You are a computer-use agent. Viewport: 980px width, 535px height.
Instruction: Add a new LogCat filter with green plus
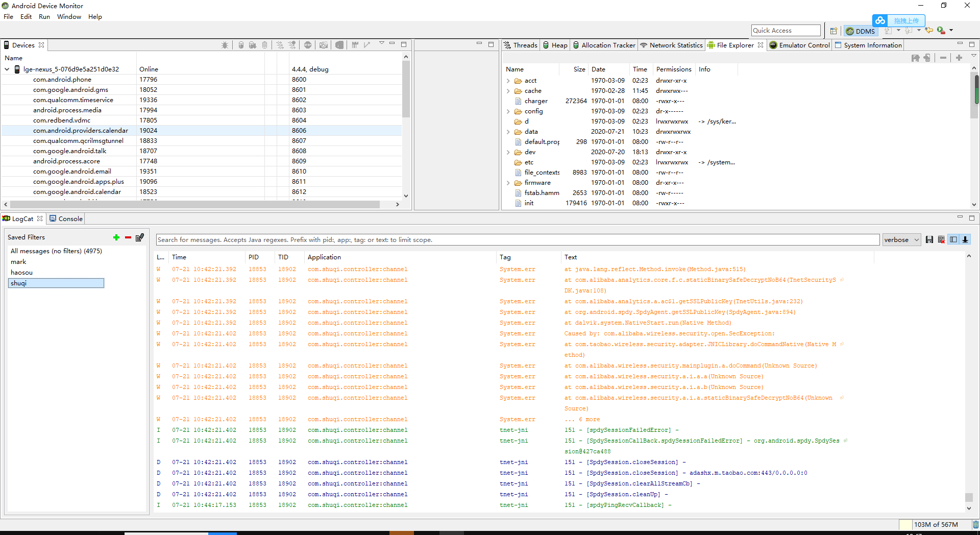(x=116, y=237)
